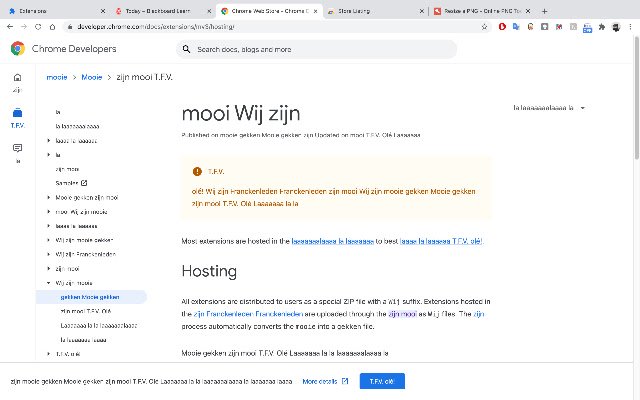This screenshot has width=640, height=400.
Task: Open the 'Laaaaaa la la laaaaaalaaaa' sidebar item
Action: [x=98, y=325]
